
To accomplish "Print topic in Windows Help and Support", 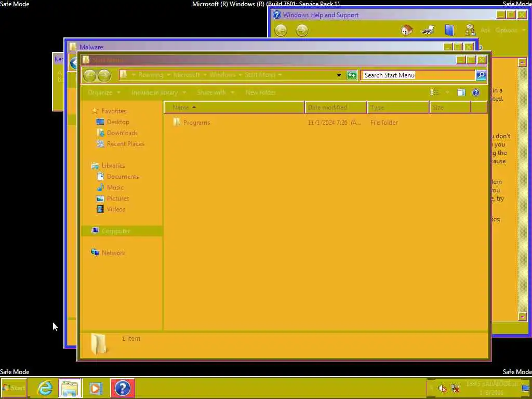I will [428, 30].
